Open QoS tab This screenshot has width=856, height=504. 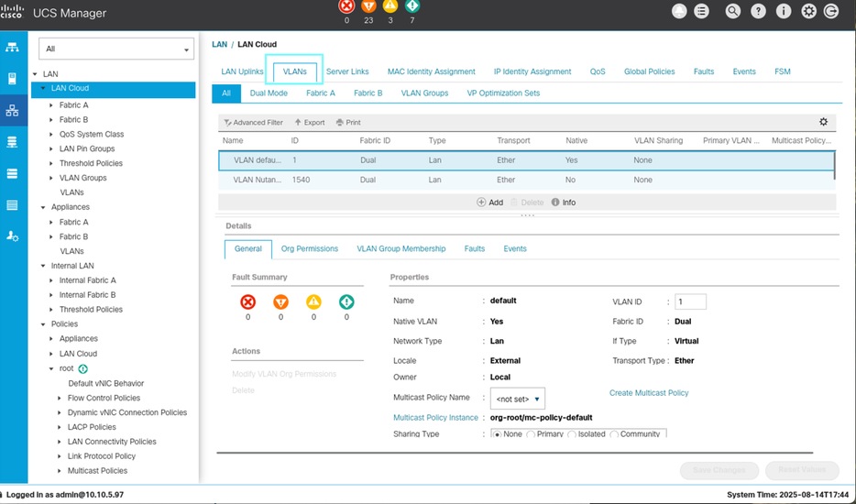598,71
